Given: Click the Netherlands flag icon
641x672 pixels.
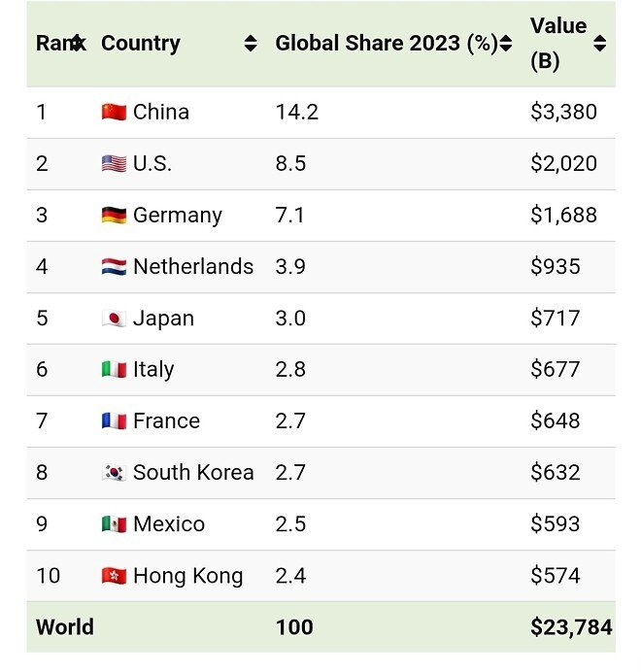Looking at the screenshot, I should click(x=114, y=266).
